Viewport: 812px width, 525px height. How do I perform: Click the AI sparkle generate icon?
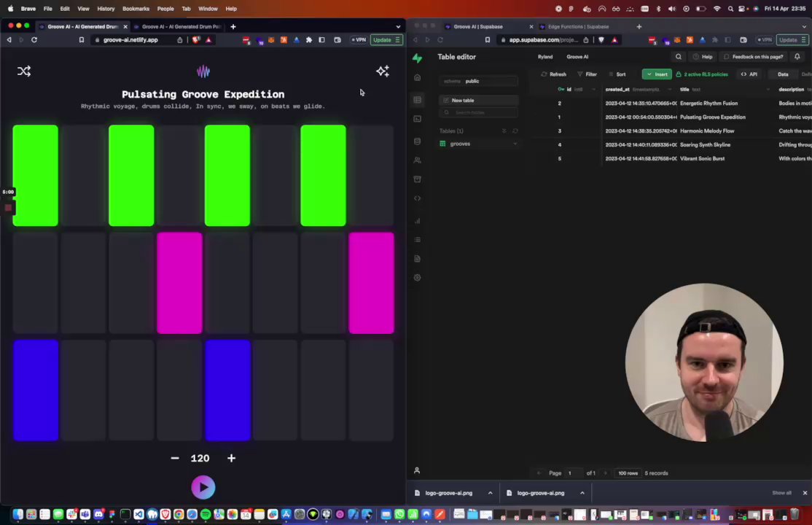[383, 71]
